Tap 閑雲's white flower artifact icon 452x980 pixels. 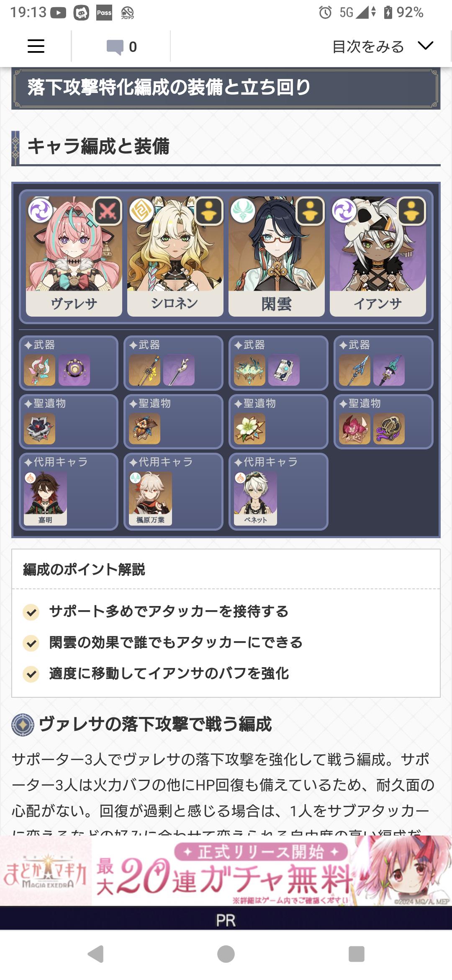coord(250,429)
